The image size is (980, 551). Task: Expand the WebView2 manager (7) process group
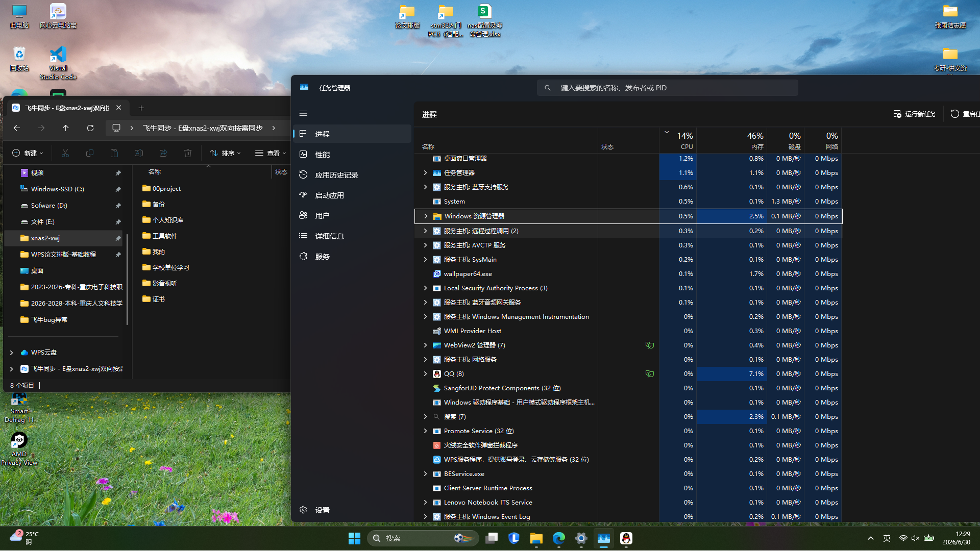tap(425, 345)
